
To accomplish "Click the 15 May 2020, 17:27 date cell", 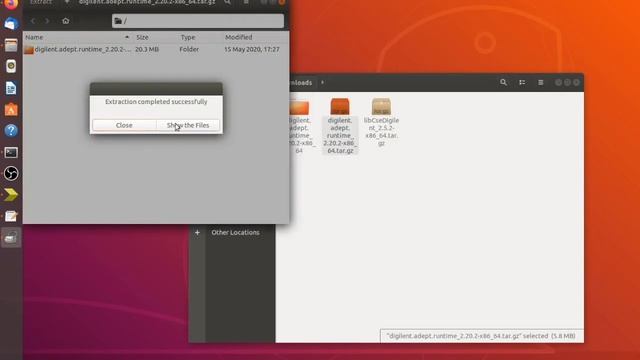I will (x=252, y=49).
